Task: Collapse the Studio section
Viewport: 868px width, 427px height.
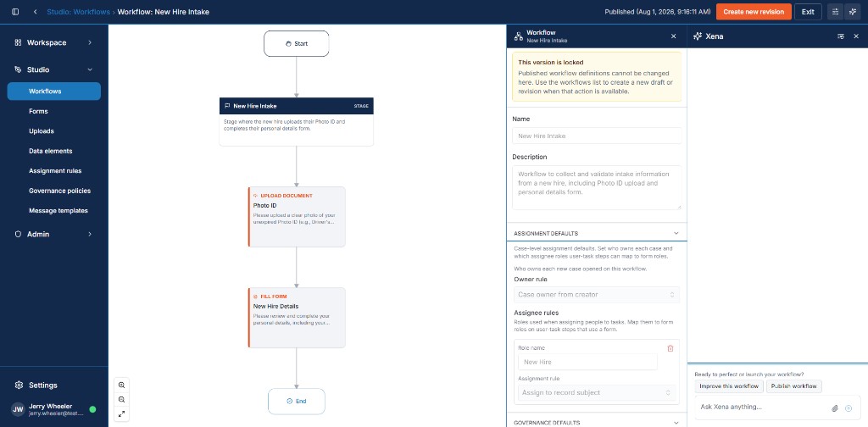Action: point(53,69)
